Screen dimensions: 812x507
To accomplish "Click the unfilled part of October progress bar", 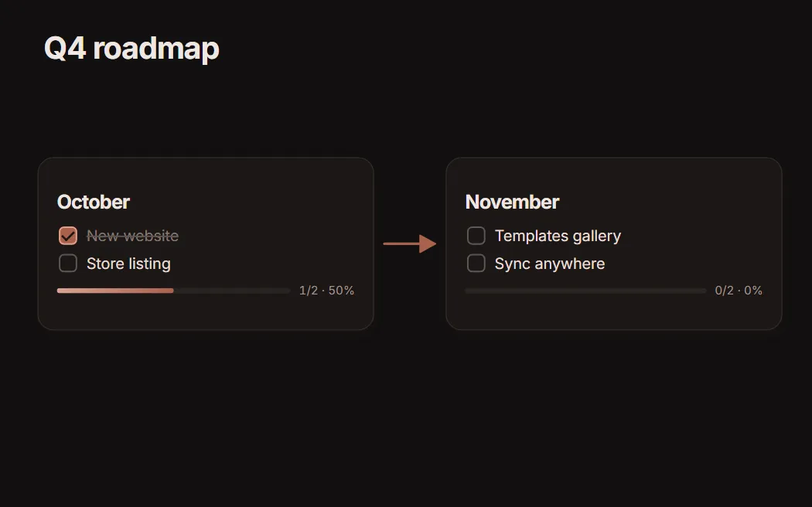I will pos(231,291).
